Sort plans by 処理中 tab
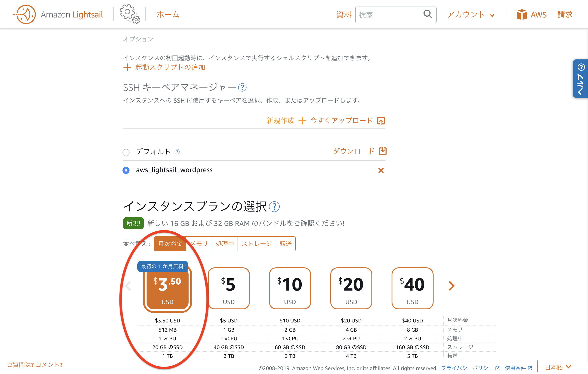The height and width of the screenshot is (374, 588). tap(225, 244)
